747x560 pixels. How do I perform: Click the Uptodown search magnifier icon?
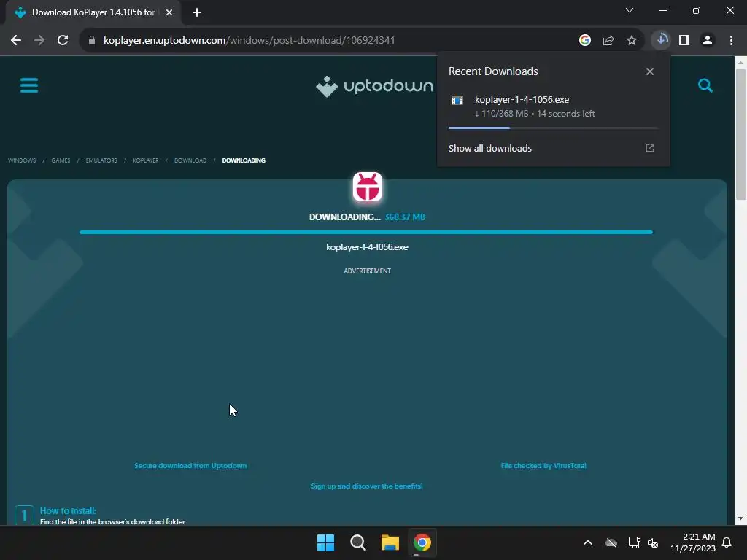tap(705, 86)
